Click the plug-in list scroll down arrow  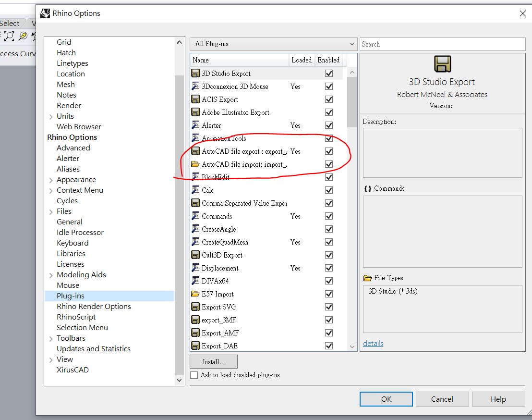(x=352, y=346)
